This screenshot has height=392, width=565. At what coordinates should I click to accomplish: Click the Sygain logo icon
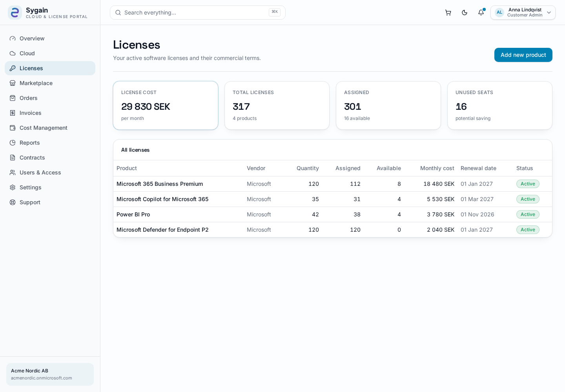tap(15, 13)
